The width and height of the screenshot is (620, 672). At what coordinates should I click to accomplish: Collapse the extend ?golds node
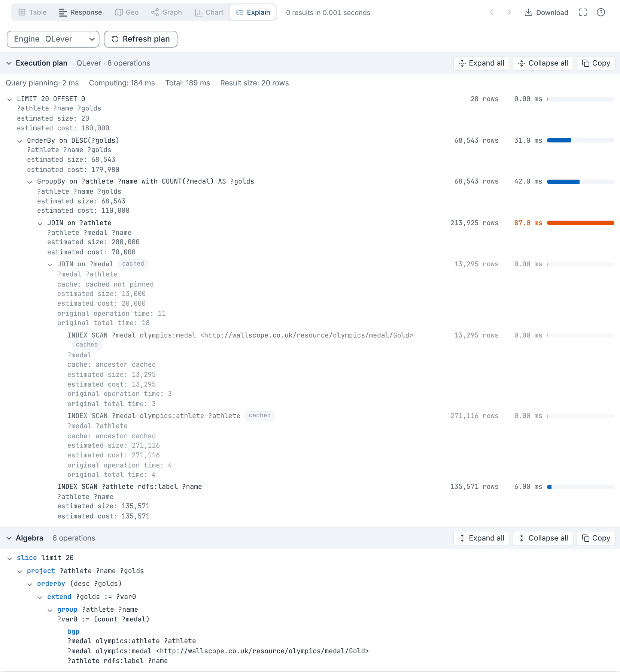coord(40,597)
